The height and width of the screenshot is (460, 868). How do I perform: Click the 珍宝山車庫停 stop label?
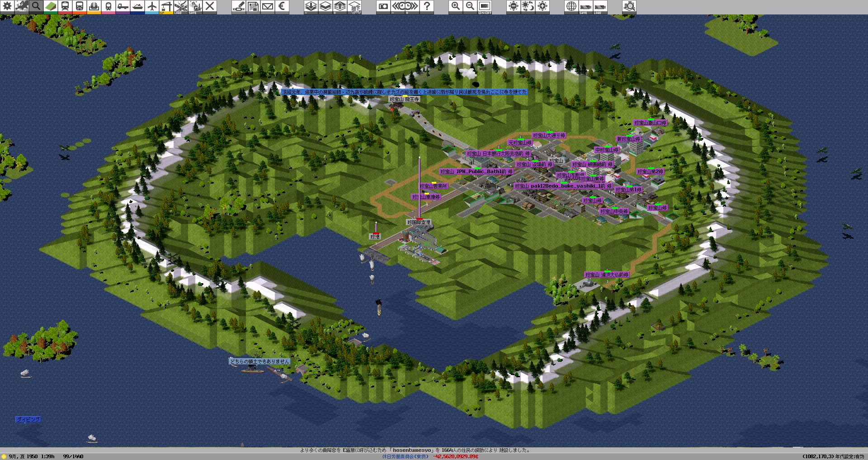(x=426, y=197)
